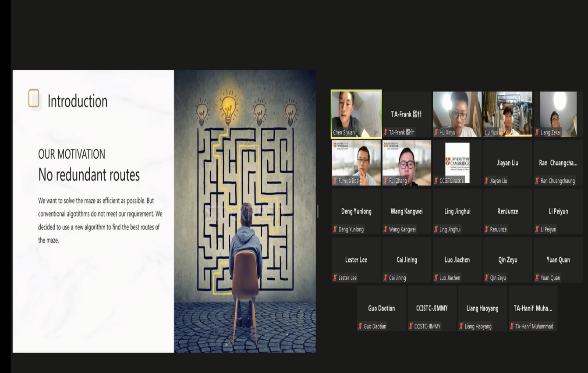Select the Wang Kangwei participant tile
Screen dimensions: 588x373
[x=406, y=211]
